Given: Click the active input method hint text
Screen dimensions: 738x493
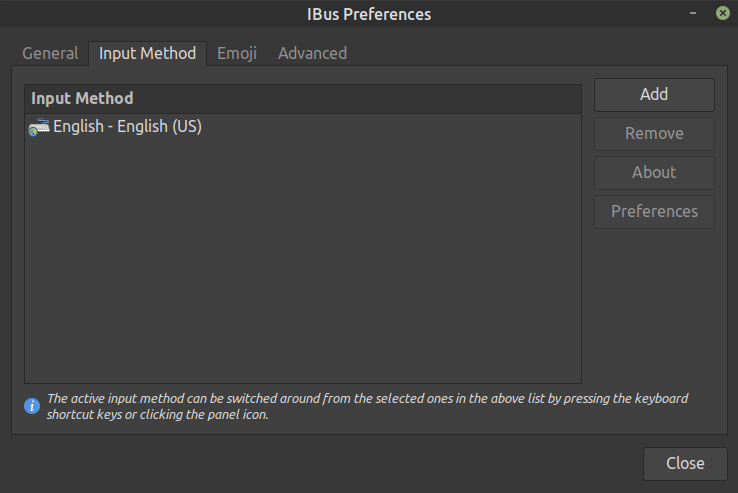Looking at the screenshot, I should 367,406.
